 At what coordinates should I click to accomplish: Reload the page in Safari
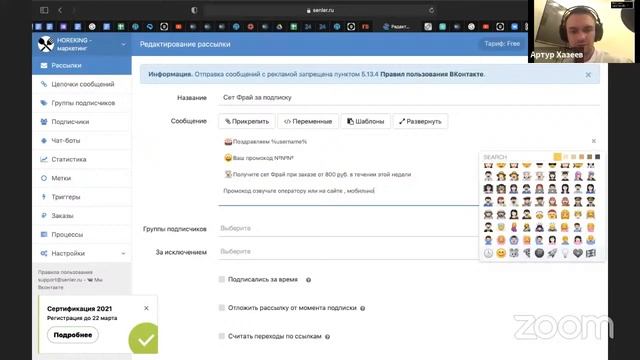431,10
